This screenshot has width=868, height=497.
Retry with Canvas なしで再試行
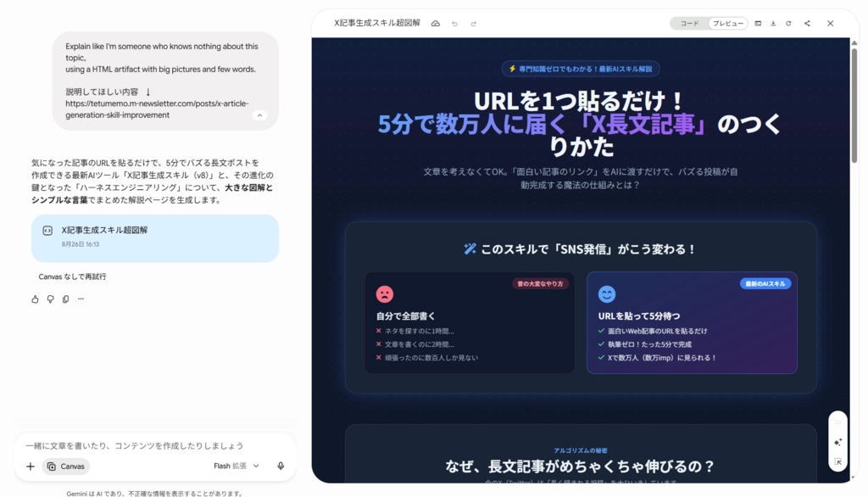tap(72, 276)
